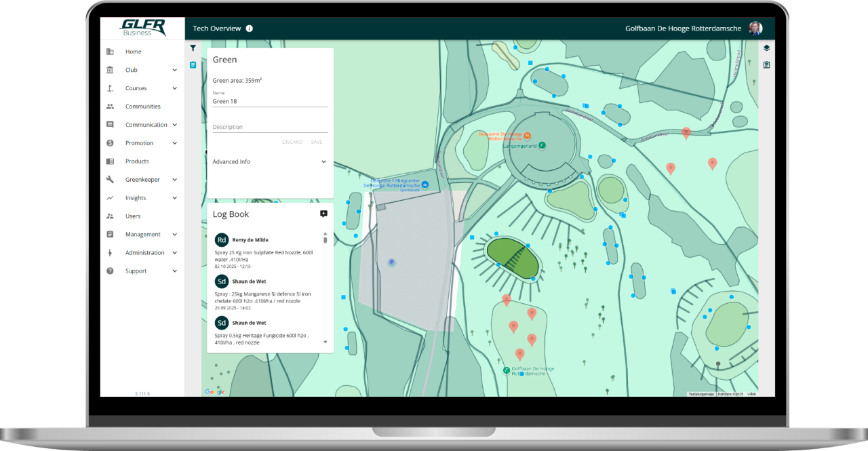Viewport: 868px width, 451px height.
Task: Click the filter funnel icon
Action: click(193, 48)
